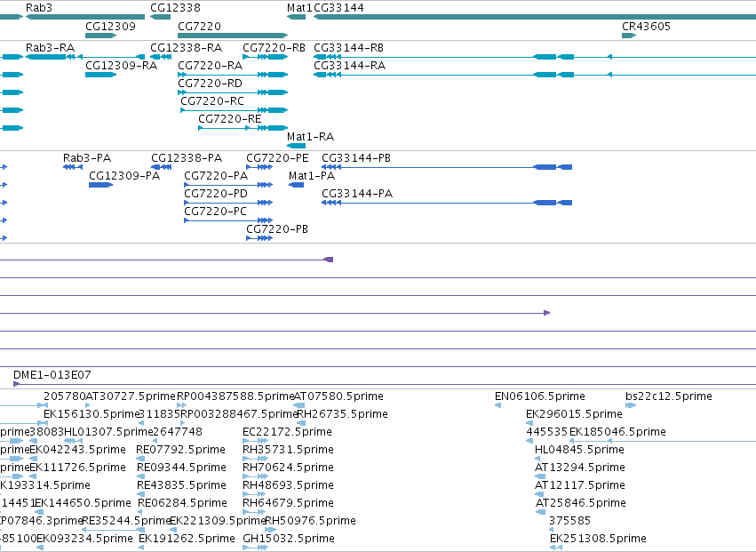The image size is (756, 552).
Task: Select the CG33144-RA transcript
Action: 535,75
